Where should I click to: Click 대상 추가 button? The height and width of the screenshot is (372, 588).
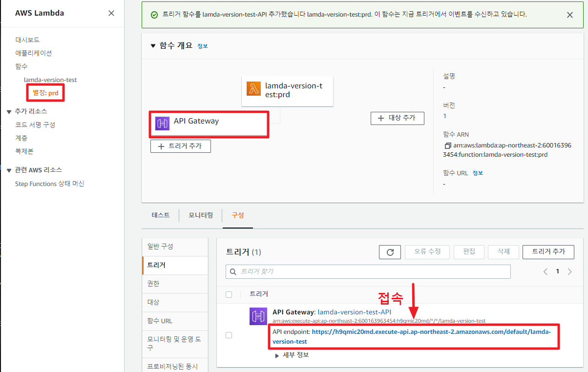398,118
